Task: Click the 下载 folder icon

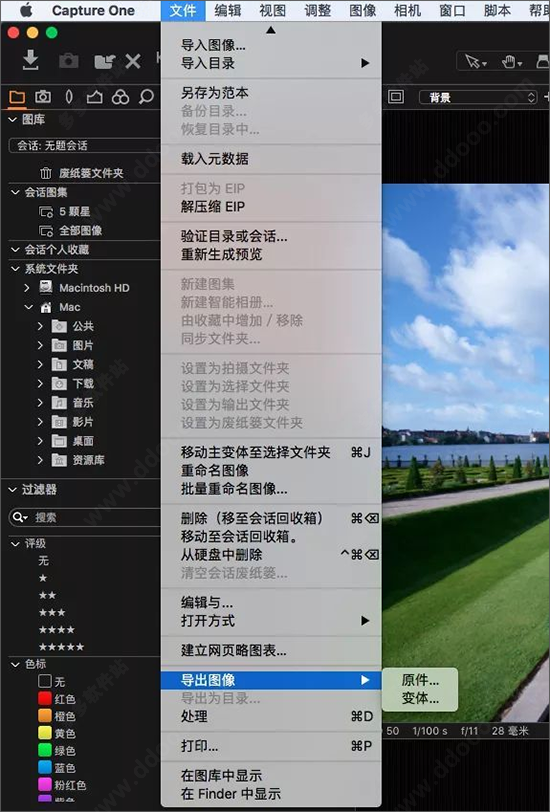Action: click(59, 384)
